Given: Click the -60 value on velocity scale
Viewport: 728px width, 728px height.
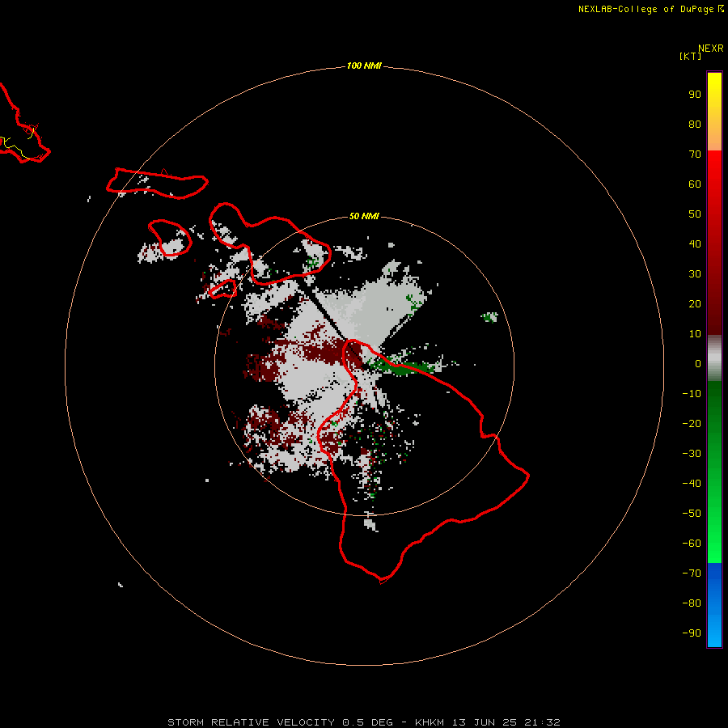Looking at the screenshot, I should (x=692, y=544).
